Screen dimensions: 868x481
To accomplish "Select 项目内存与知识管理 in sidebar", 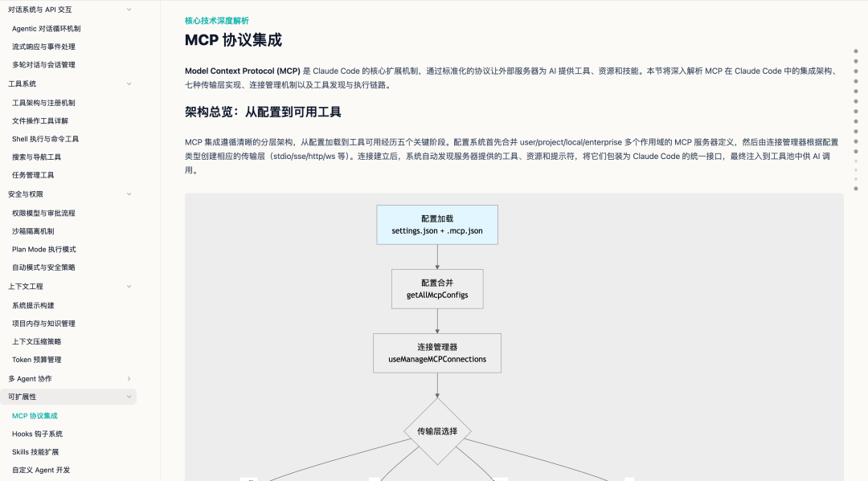I will click(43, 324).
